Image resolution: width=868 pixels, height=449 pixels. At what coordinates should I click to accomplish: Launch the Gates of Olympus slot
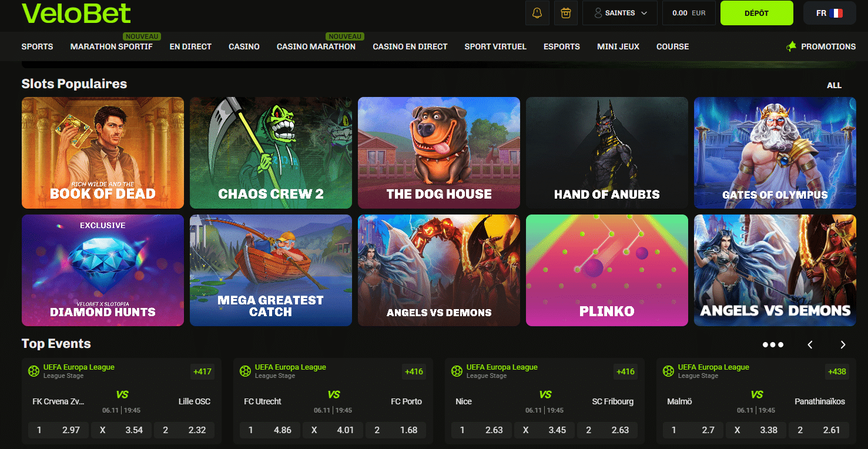coord(775,153)
